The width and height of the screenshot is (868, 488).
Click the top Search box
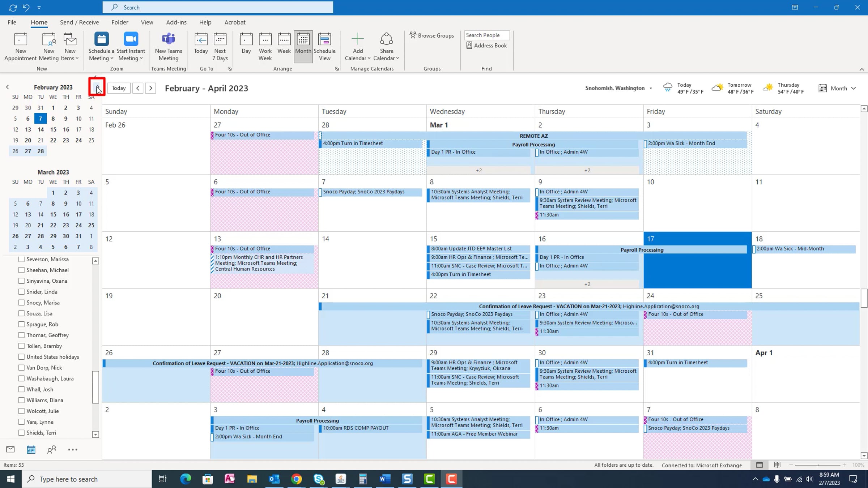coord(218,7)
